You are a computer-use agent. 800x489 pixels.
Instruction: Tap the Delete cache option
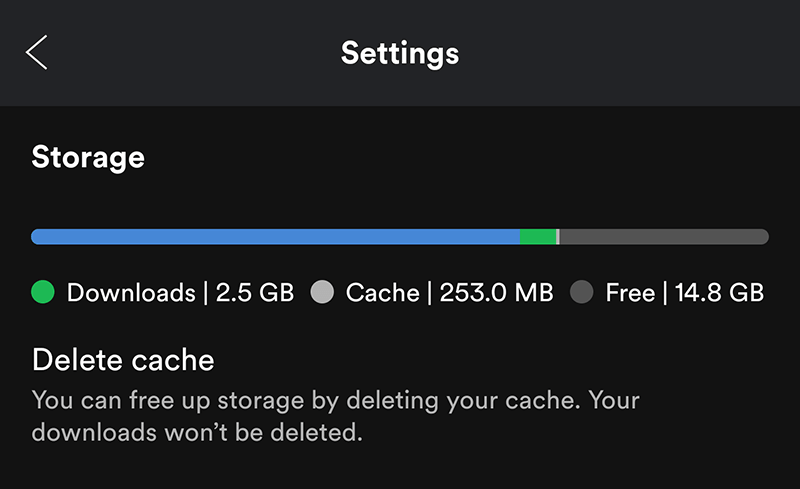123,359
